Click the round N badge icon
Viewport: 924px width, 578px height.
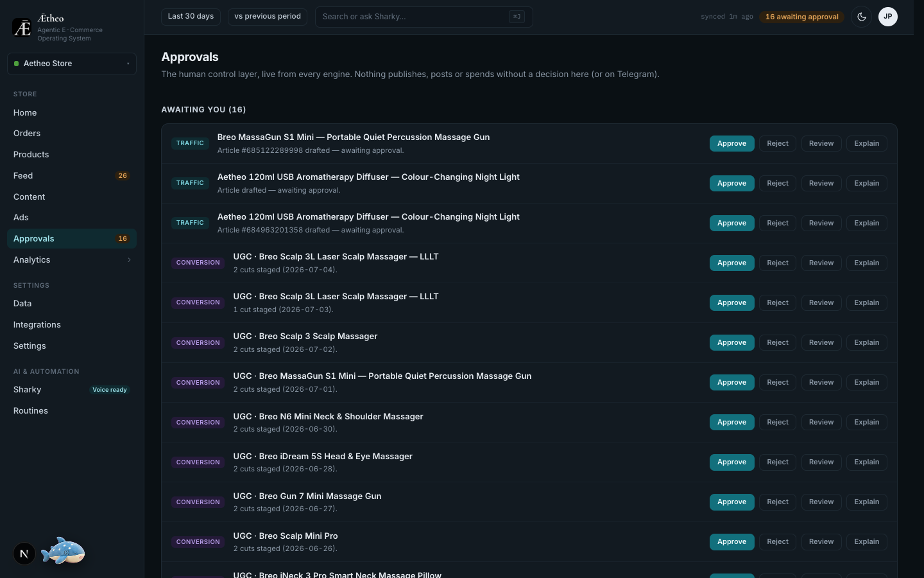24,554
